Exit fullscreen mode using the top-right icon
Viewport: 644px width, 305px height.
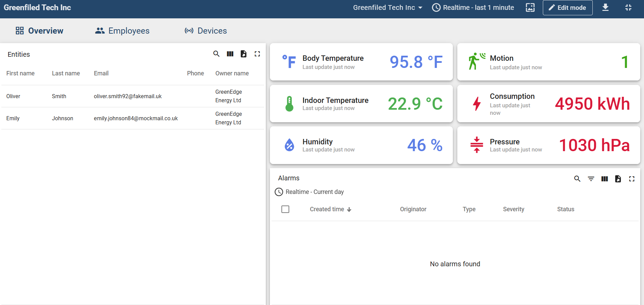[628, 7]
